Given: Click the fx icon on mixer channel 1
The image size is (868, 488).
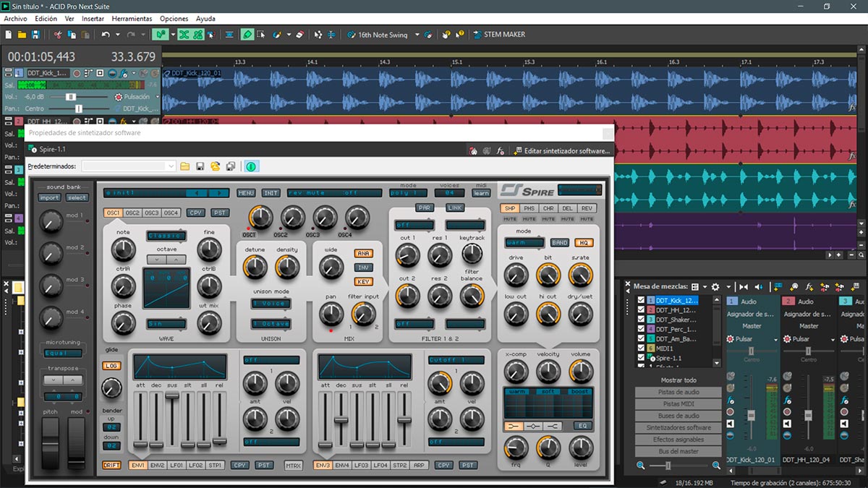Looking at the screenshot, I should (x=731, y=401).
